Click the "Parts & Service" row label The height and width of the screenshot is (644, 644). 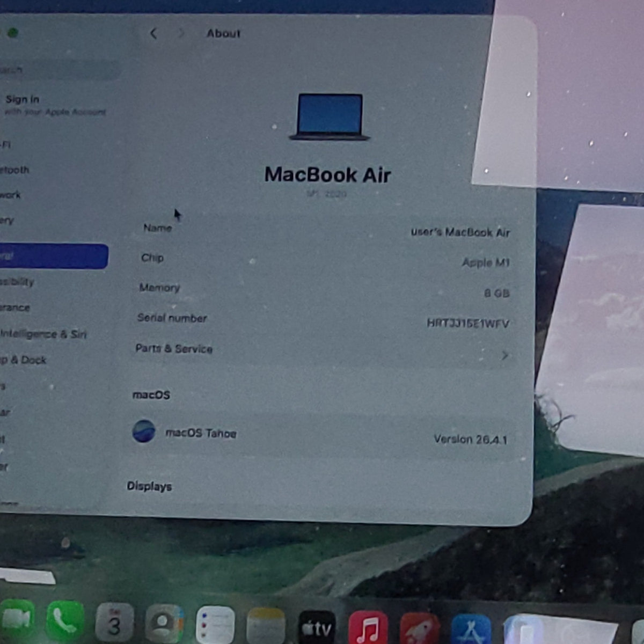click(174, 348)
